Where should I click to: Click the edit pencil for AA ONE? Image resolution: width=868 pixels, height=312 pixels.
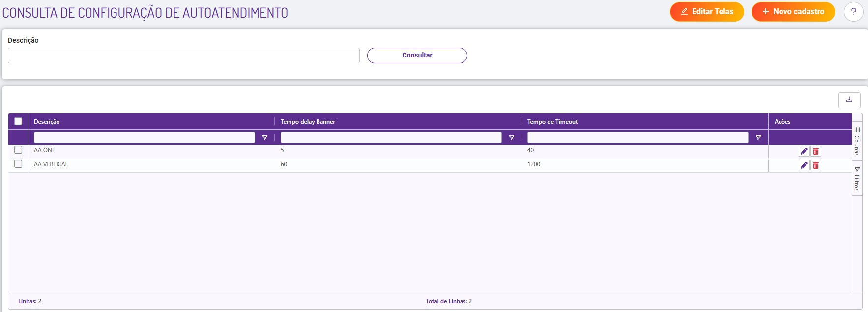tap(804, 151)
